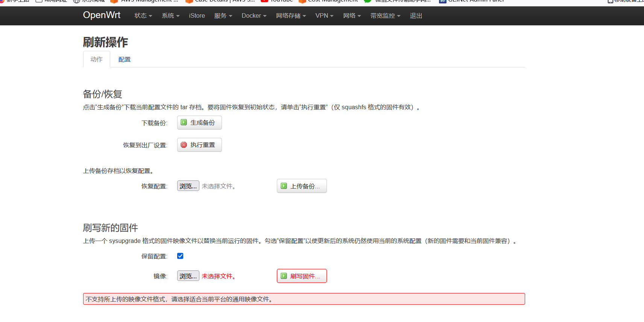The height and width of the screenshot is (322, 644).
Task: Expand the Docker dropdown menu
Action: click(254, 16)
